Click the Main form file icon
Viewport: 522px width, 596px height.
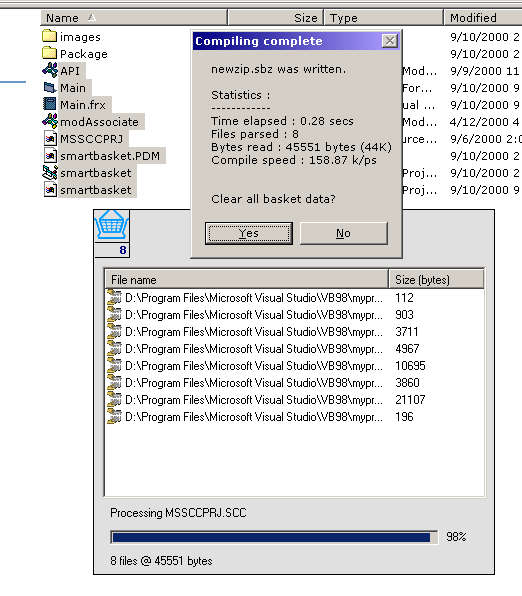click(x=50, y=87)
